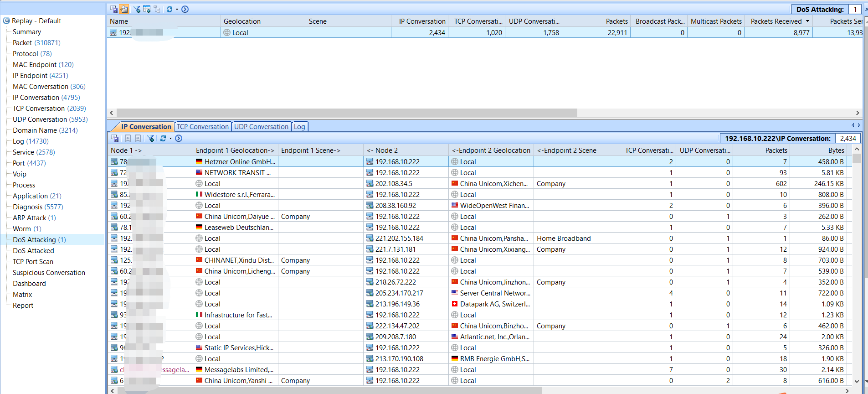Sort by Packets Received column dropdown arrow
The width and height of the screenshot is (868, 394).
coord(807,21)
